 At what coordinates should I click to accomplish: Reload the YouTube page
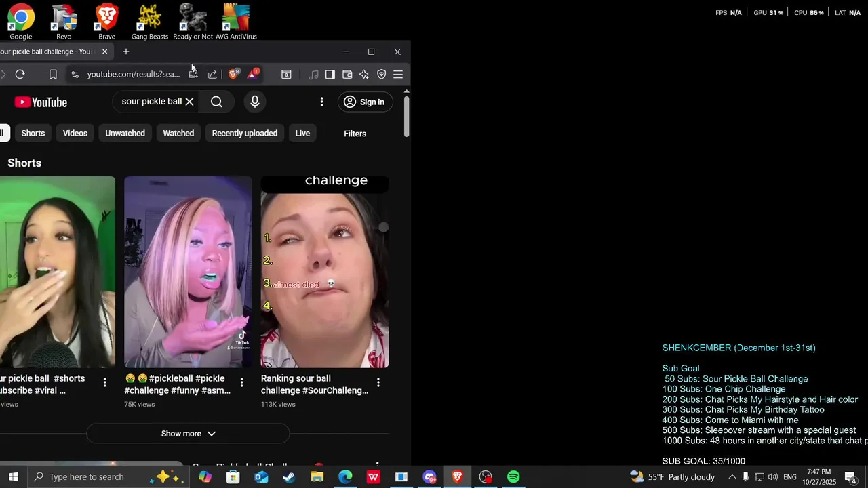[x=20, y=75]
